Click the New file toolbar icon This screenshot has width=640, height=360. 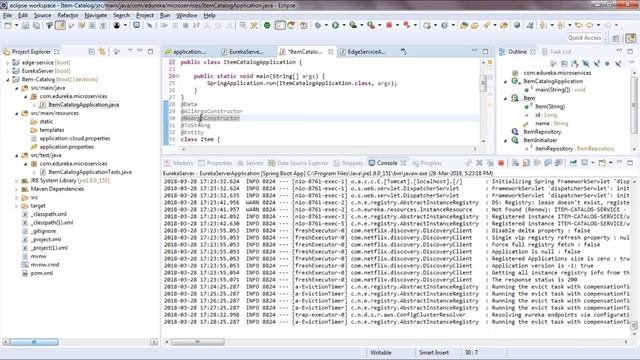coord(8,25)
